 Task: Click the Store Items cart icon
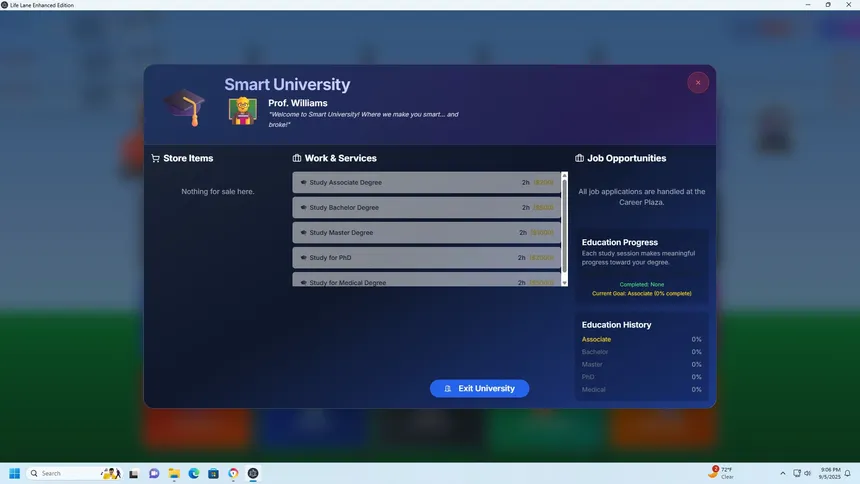pos(155,158)
